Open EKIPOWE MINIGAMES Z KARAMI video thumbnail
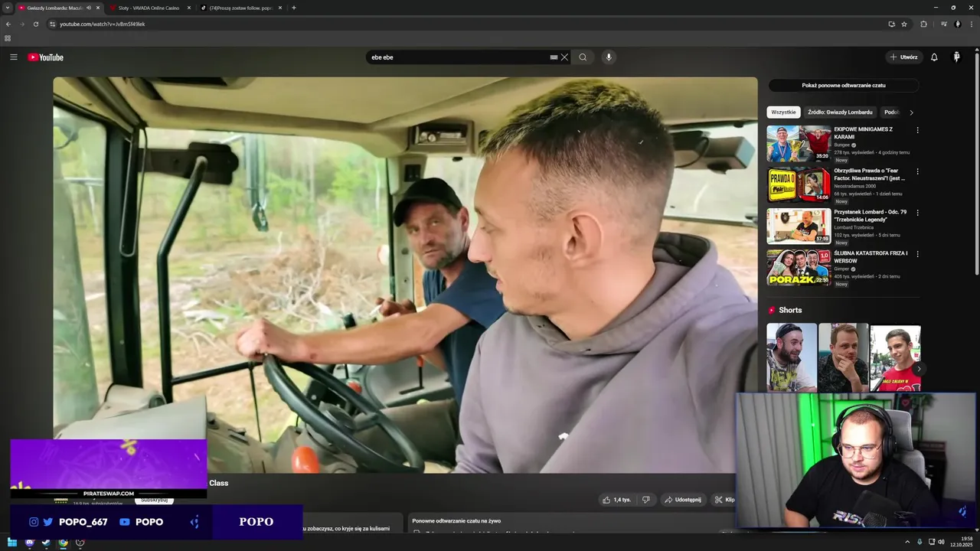 tap(799, 143)
